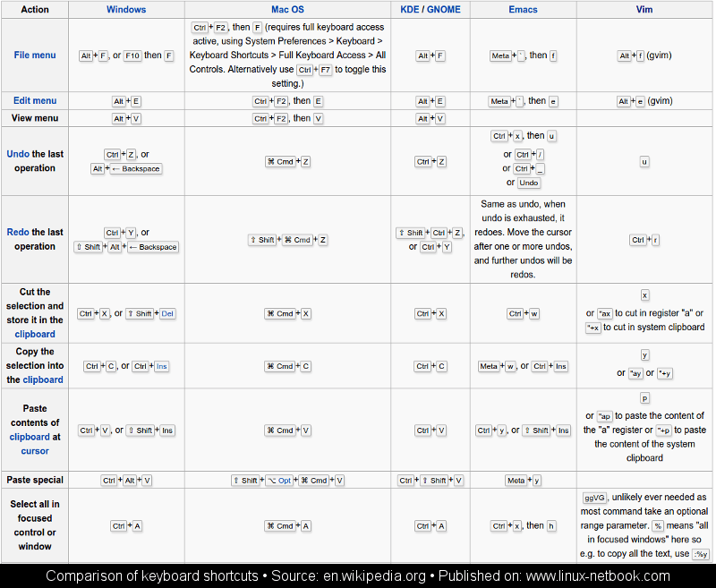Click the A key in Windows Select all cell
This screenshot has width=716, height=588.
[x=137, y=526]
